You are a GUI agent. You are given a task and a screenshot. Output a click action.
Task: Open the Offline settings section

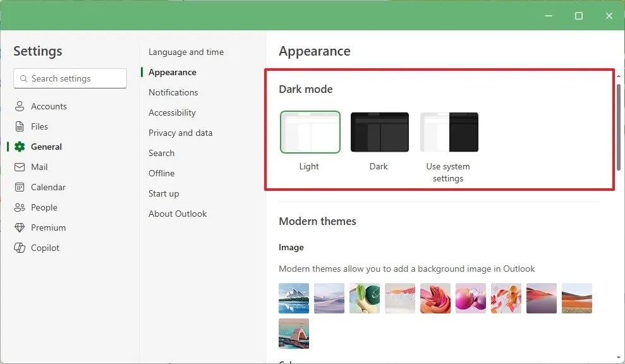(161, 173)
